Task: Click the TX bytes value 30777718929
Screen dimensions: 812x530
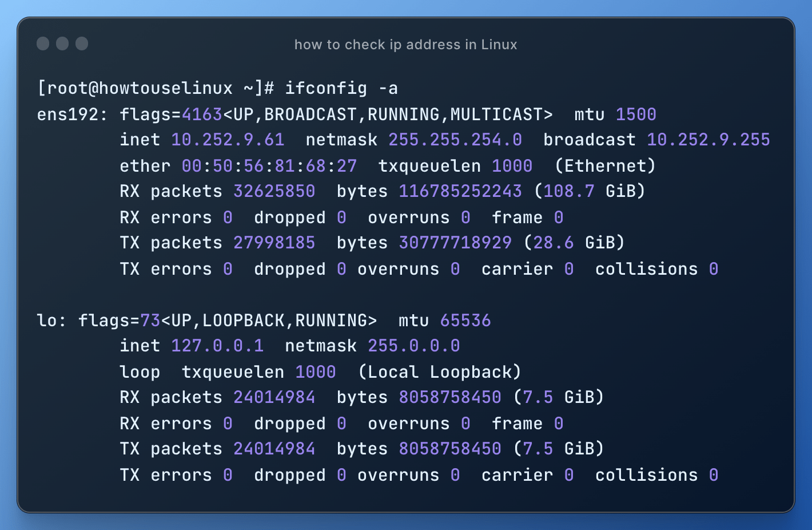Action: coord(455,242)
